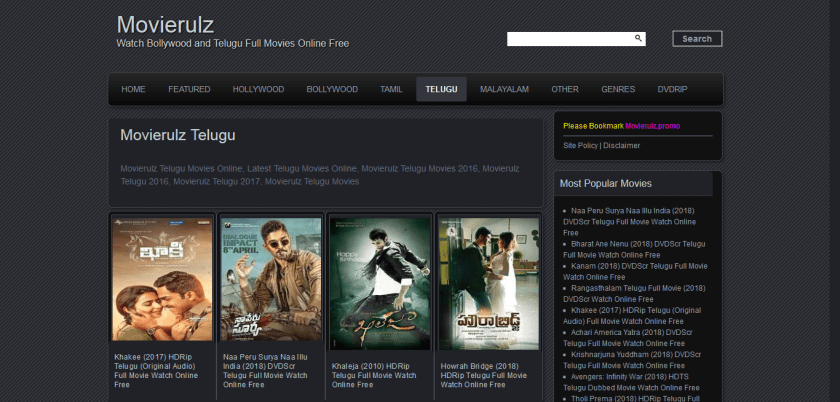Viewport: 840px width, 402px height.
Task: Expand the GENRES menu
Action: [618, 89]
